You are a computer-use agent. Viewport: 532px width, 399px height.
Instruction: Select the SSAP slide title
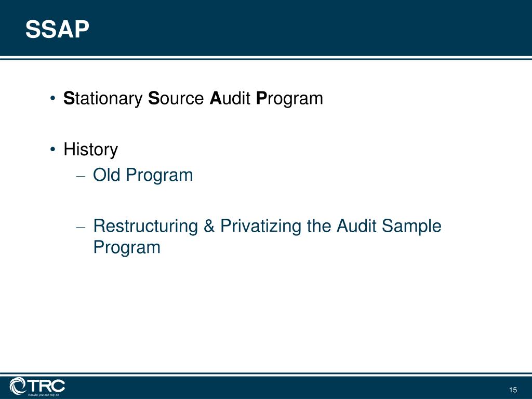tap(57, 29)
